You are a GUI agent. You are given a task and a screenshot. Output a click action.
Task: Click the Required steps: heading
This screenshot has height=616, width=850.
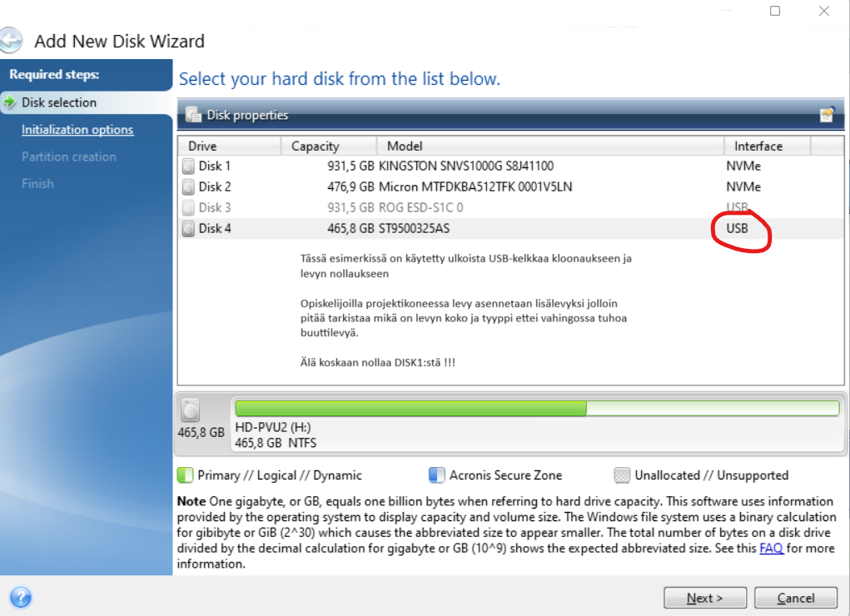tap(54, 74)
